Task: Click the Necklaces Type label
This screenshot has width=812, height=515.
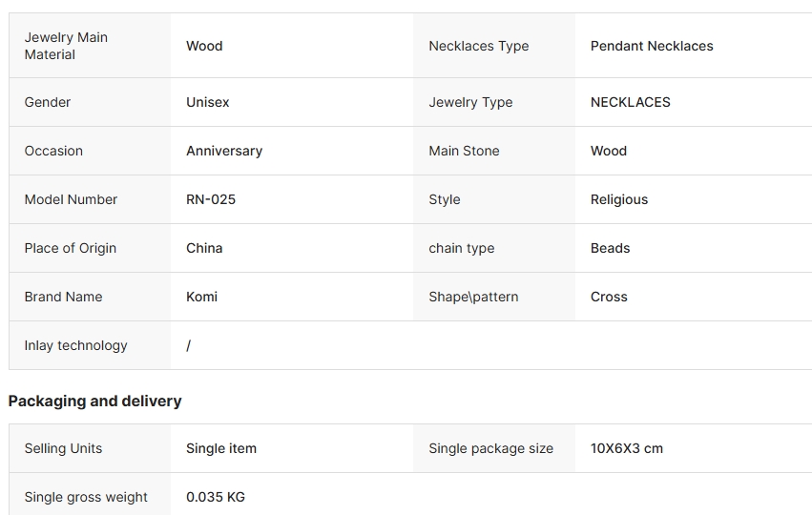Action: [x=478, y=46]
